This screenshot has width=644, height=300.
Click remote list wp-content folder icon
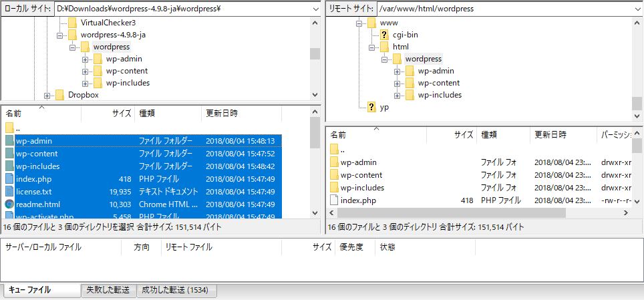click(334, 175)
